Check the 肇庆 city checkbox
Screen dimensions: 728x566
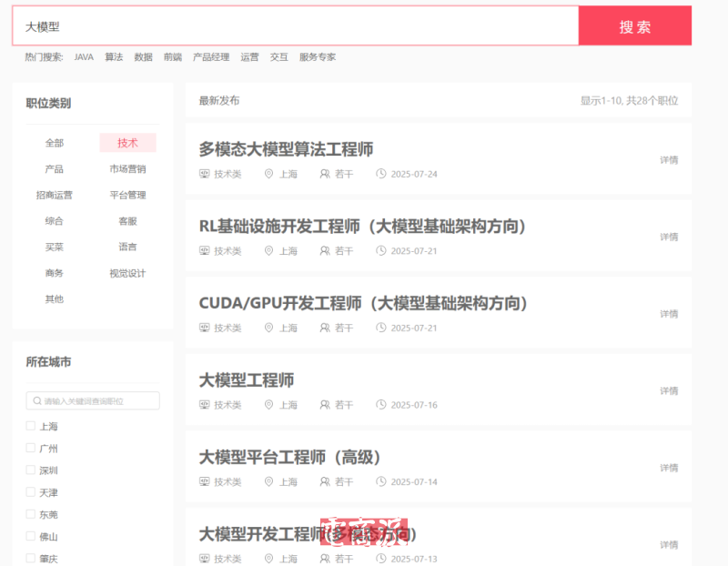tap(31, 558)
